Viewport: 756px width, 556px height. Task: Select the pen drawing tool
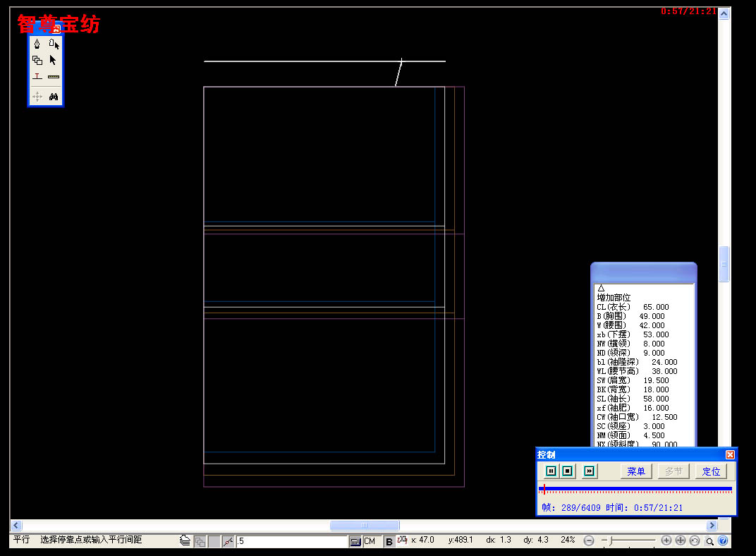[37, 44]
